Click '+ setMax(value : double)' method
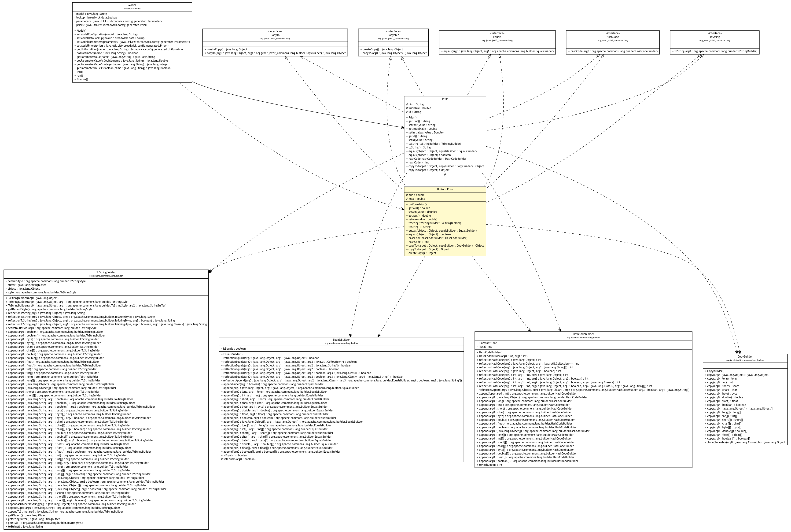 point(422,219)
